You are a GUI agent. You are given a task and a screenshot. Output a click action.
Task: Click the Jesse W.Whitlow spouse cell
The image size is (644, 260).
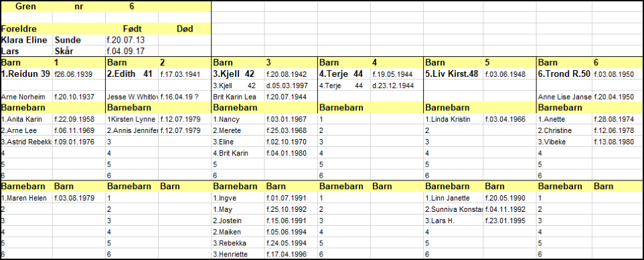tap(132, 97)
